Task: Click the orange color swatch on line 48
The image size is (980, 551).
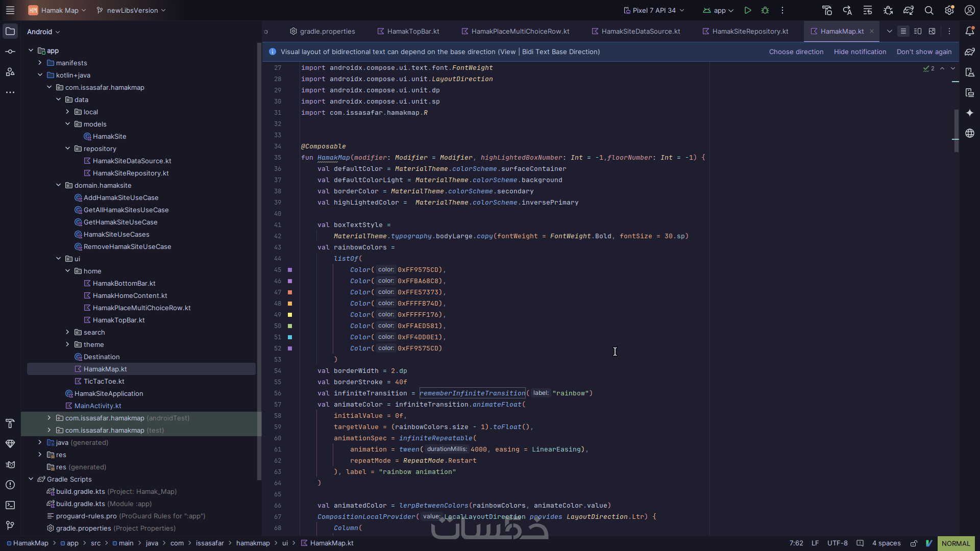Action: tap(290, 304)
